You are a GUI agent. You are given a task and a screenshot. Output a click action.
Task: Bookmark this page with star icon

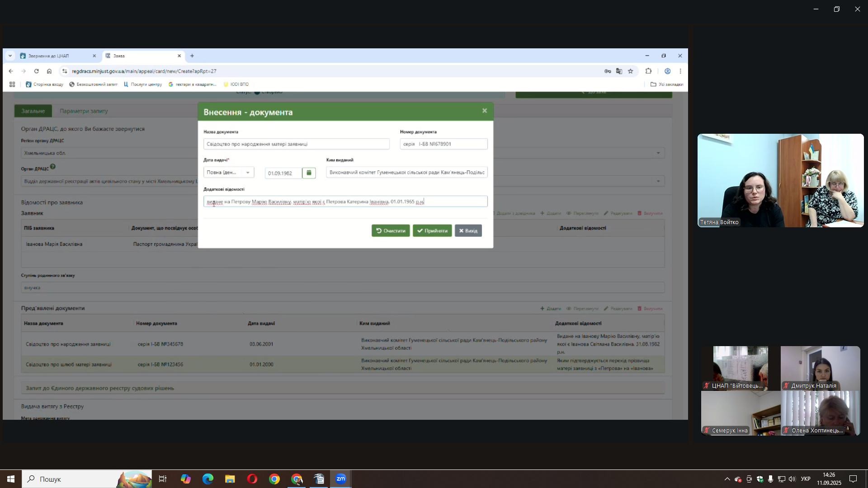coord(630,71)
